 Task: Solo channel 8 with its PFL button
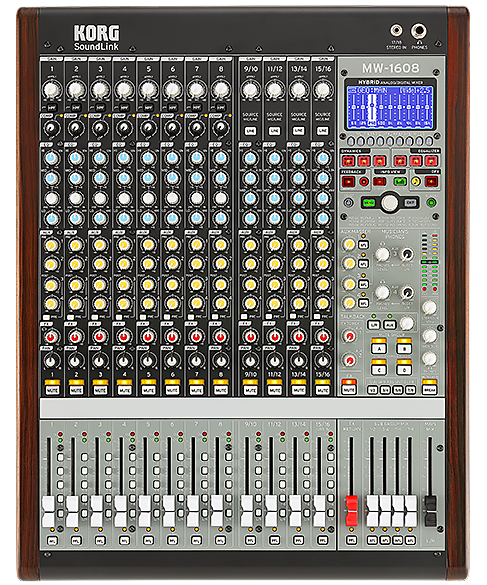[x=221, y=540]
